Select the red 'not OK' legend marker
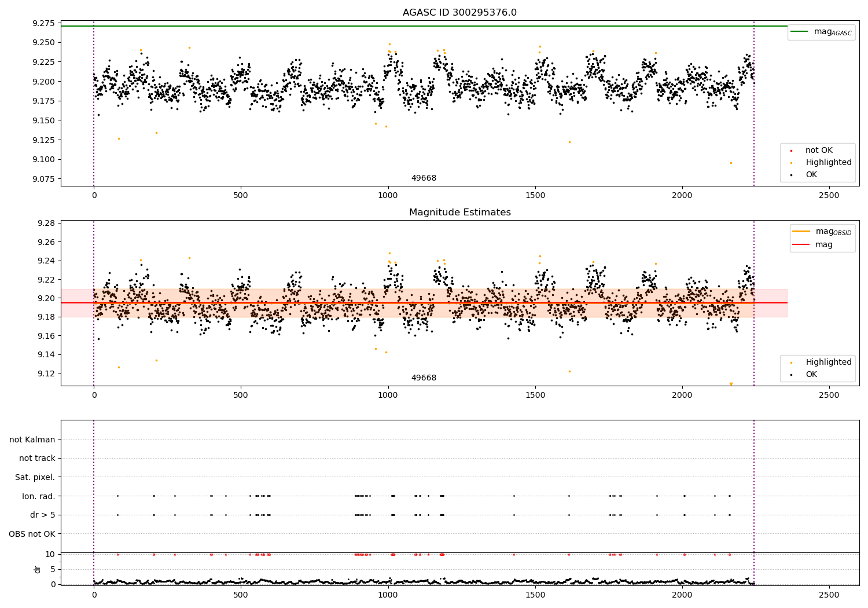 pyautogui.click(x=792, y=151)
